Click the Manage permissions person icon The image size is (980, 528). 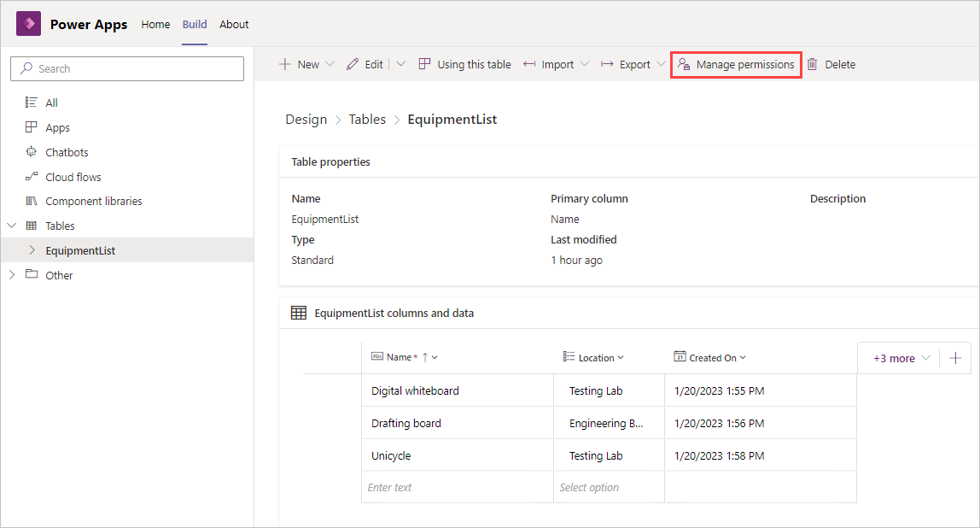pos(684,64)
